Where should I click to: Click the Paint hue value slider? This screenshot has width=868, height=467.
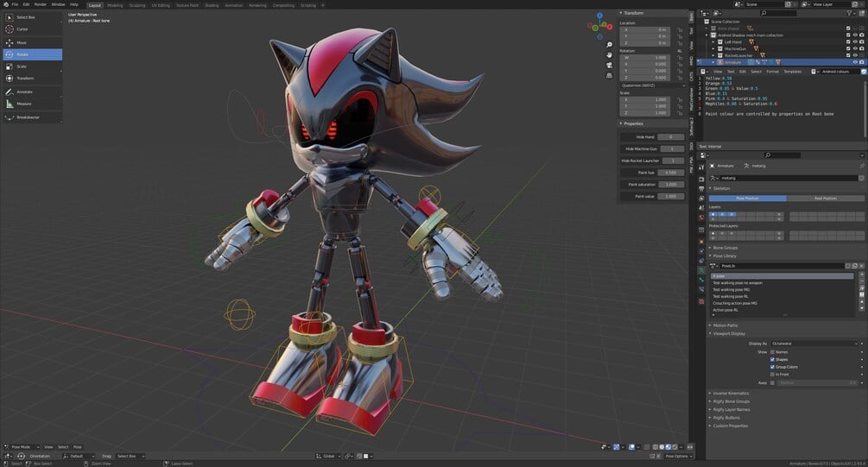[x=671, y=173]
